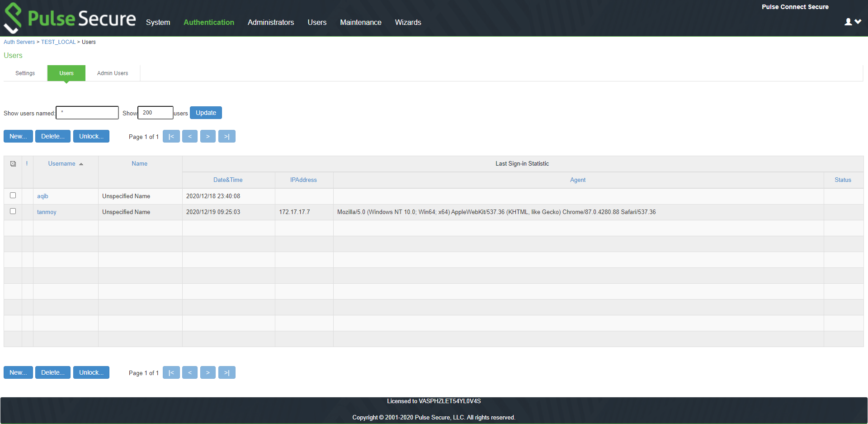Click the bottom Unlock... button
The width and height of the screenshot is (868, 424).
click(x=91, y=372)
